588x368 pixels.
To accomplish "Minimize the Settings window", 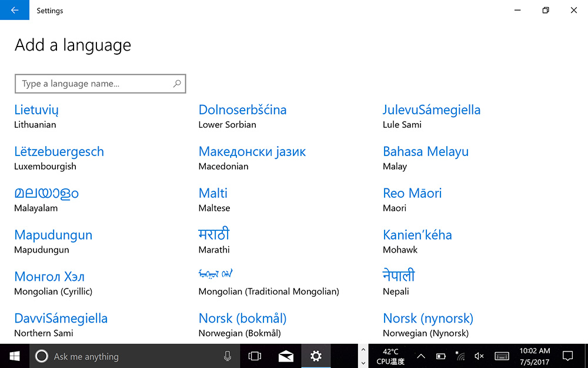I will (517, 10).
